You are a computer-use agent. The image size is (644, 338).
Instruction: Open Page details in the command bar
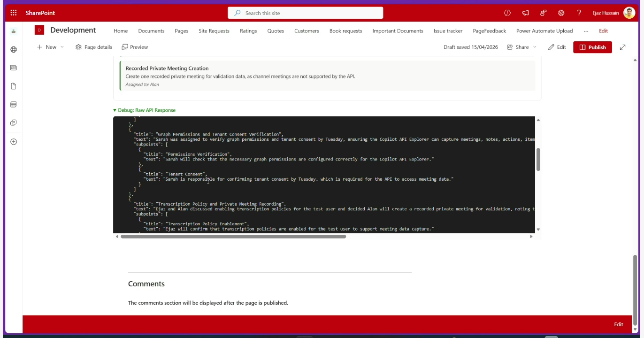(94, 47)
